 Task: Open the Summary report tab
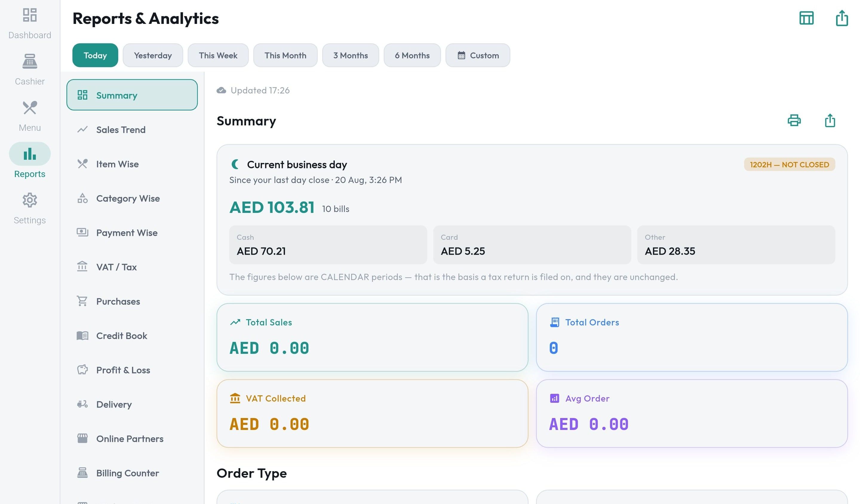(132, 95)
